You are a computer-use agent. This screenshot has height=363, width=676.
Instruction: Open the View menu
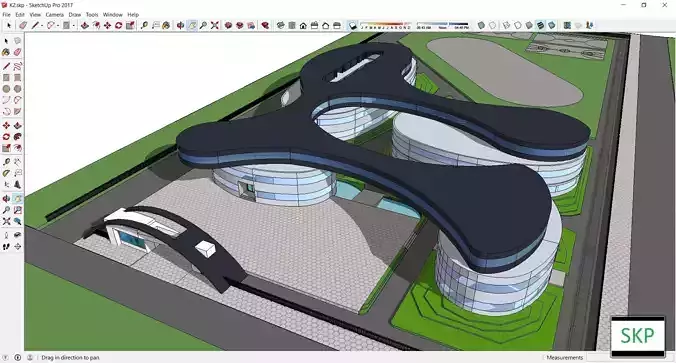click(x=35, y=15)
